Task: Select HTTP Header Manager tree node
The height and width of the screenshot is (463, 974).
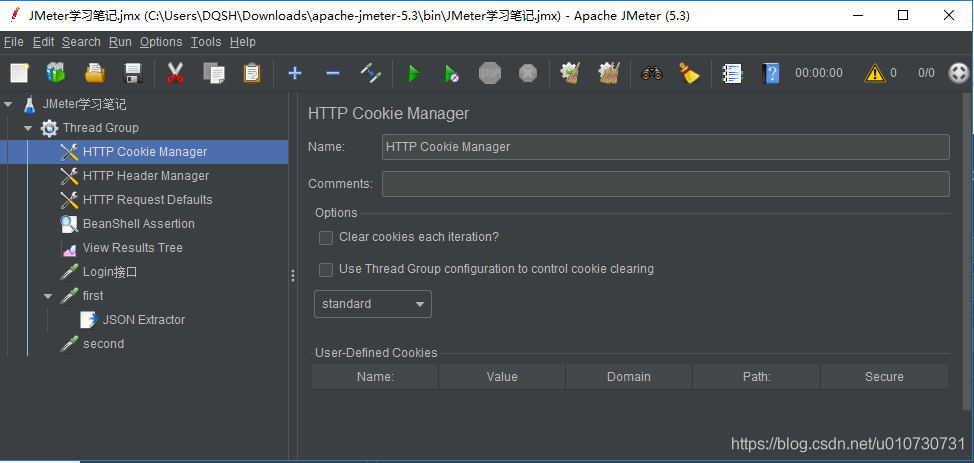Action: [146, 176]
